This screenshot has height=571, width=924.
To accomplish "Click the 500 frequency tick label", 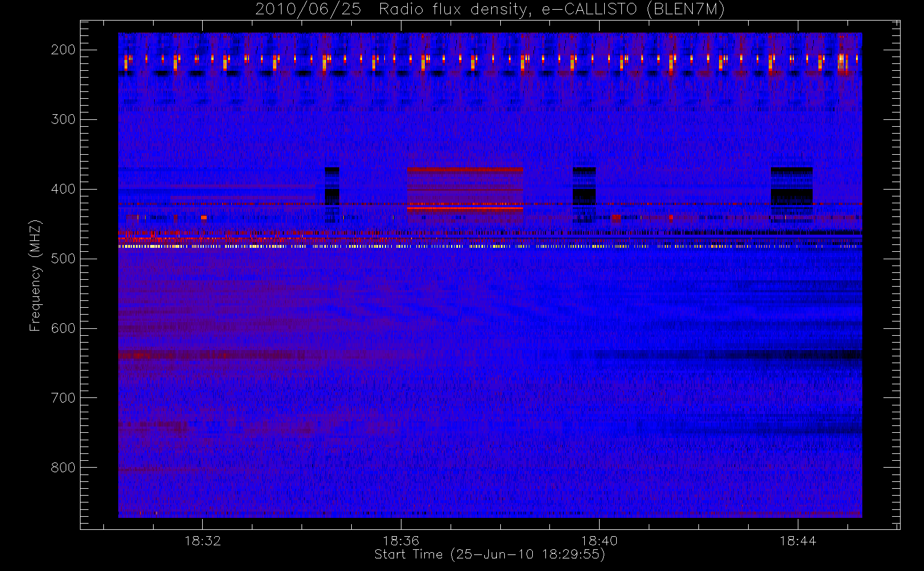I will 63,259.
